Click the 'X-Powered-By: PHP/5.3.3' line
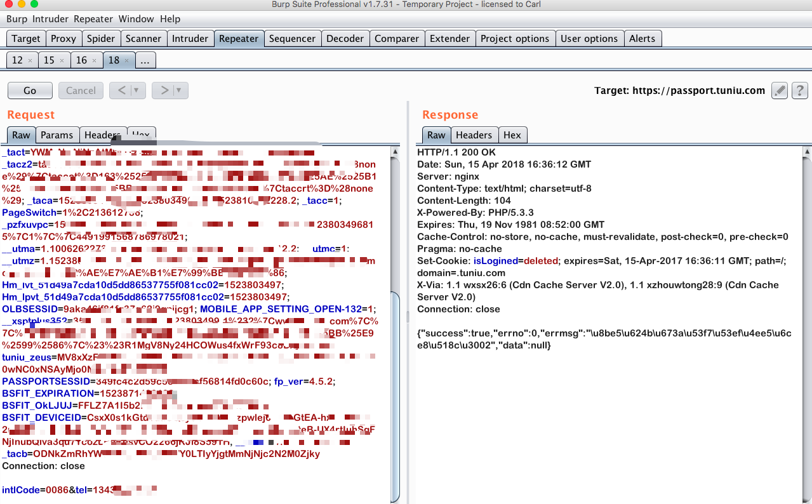 pyautogui.click(x=476, y=213)
